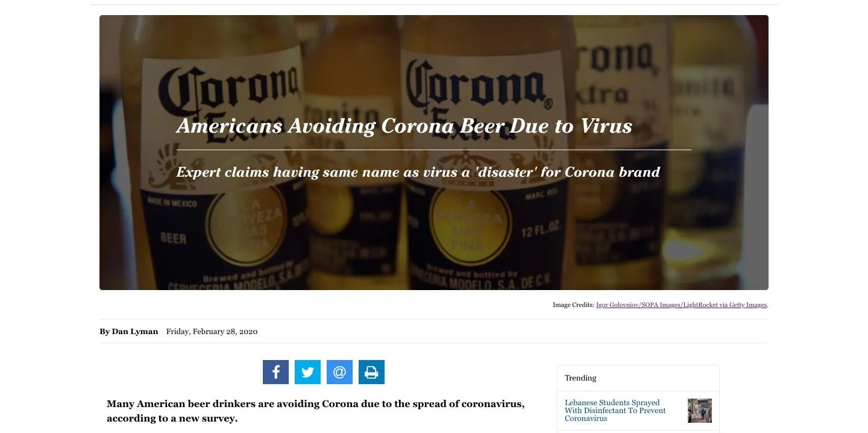Click the headline Americans Avoiding Corona Beer
The width and height of the screenshot is (868, 433).
pyautogui.click(x=404, y=126)
